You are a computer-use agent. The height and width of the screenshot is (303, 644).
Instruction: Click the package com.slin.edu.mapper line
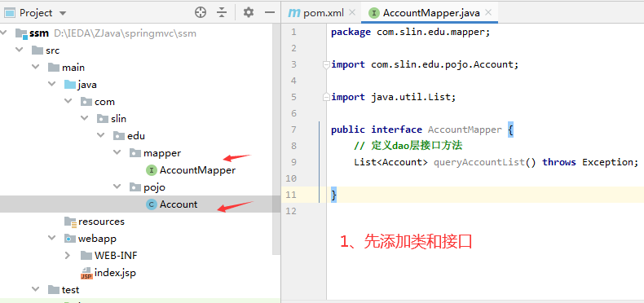click(411, 32)
